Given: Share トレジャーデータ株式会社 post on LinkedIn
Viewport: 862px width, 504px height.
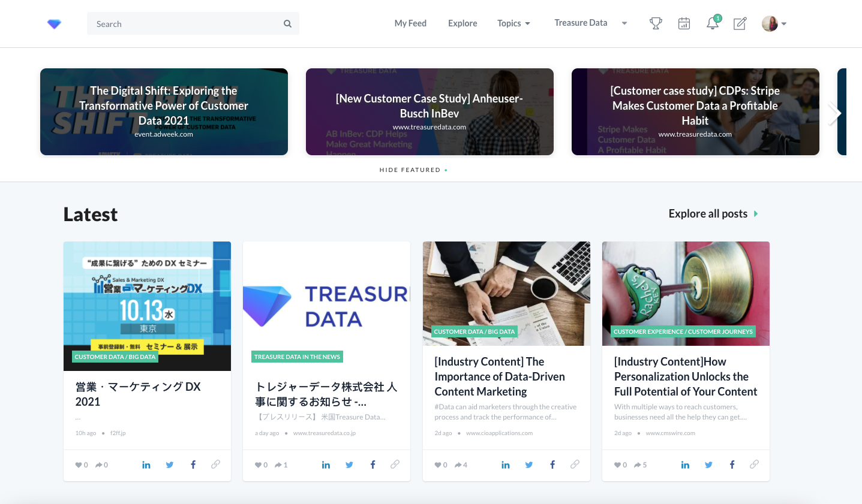Looking at the screenshot, I should tap(326, 464).
